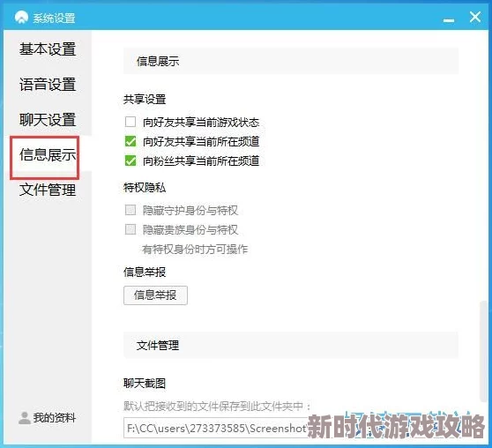Click the 信息举报 button

pos(155,295)
